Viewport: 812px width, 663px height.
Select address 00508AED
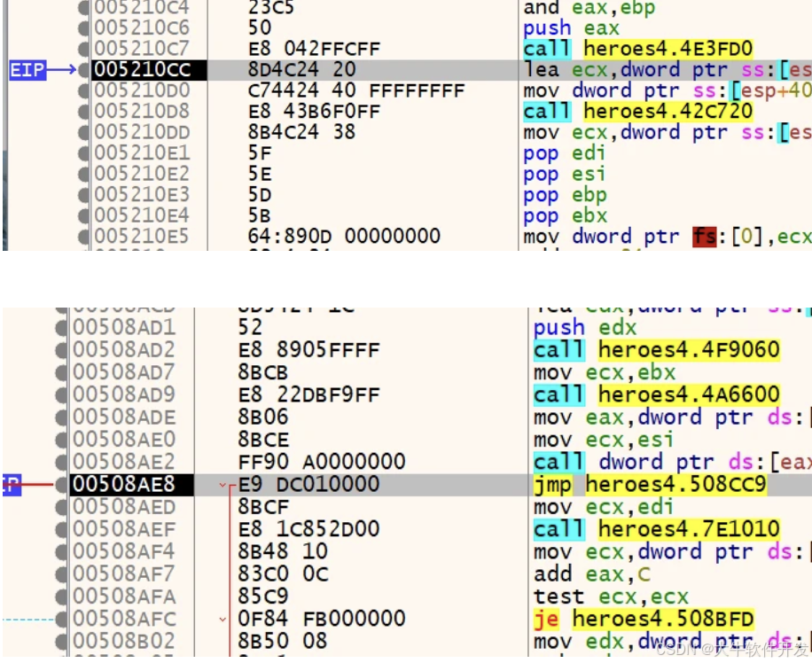point(124,507)
